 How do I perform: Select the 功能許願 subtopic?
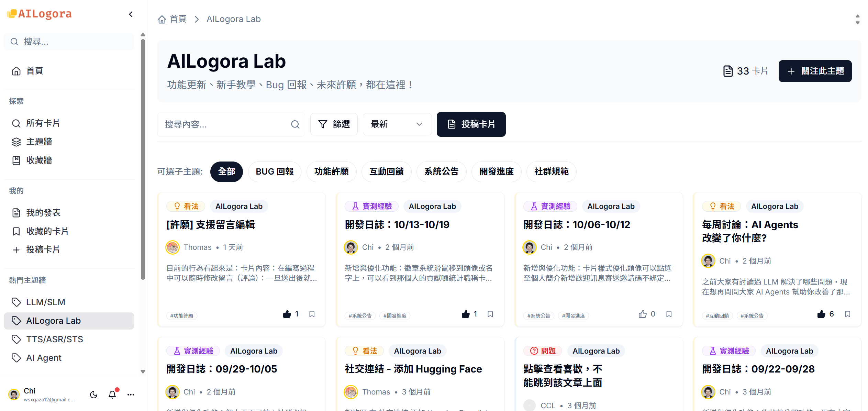pos(331,172)
